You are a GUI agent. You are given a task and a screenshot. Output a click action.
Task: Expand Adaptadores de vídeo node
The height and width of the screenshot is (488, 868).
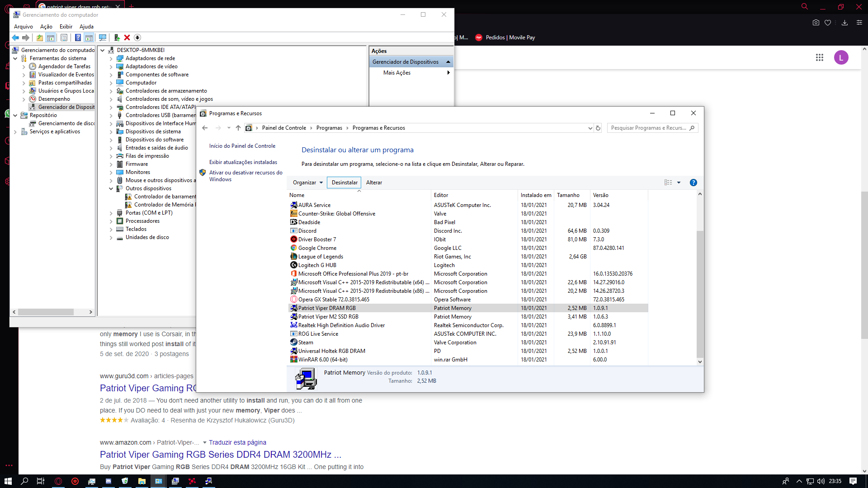click(111, 67)
